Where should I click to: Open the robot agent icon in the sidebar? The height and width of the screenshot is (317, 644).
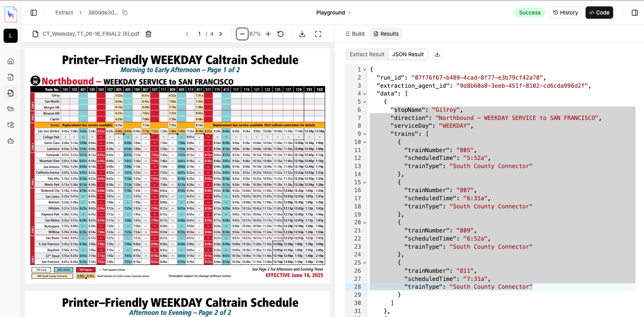[x=11, y=141]
